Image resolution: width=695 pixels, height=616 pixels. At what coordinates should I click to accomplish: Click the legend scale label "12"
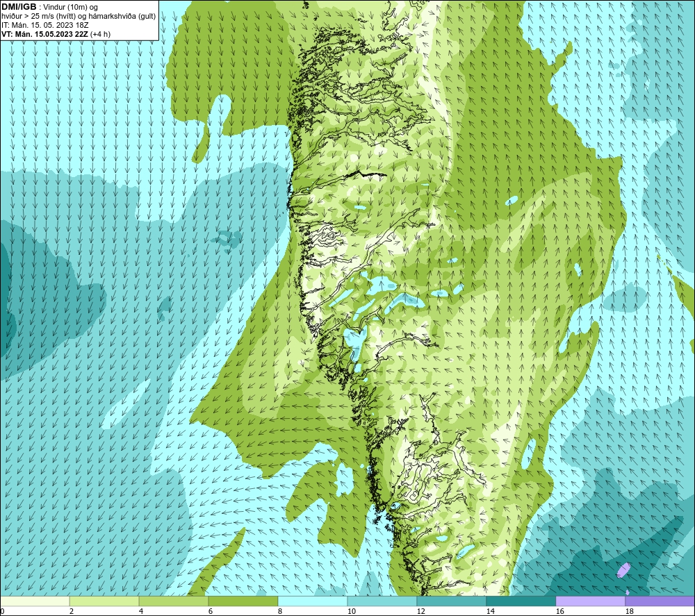pos(420,611)
